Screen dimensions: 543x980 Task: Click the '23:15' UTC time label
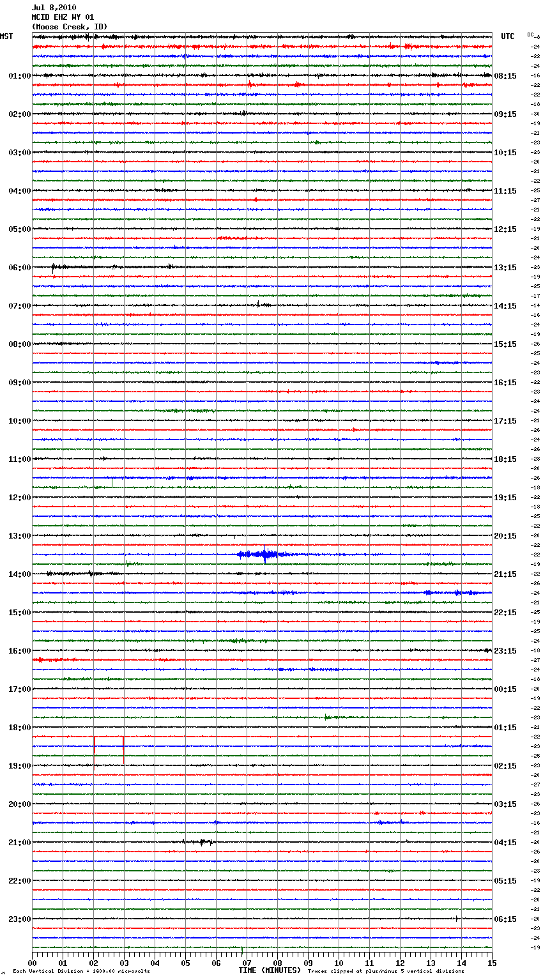pyautogui.click(x=505, y=651)
